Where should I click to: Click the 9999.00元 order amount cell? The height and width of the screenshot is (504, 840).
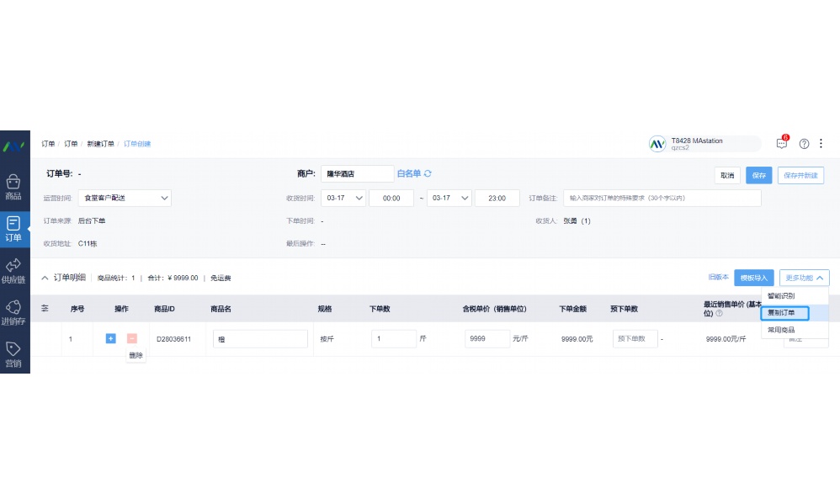pyautogui.click(x=577, y=339)
